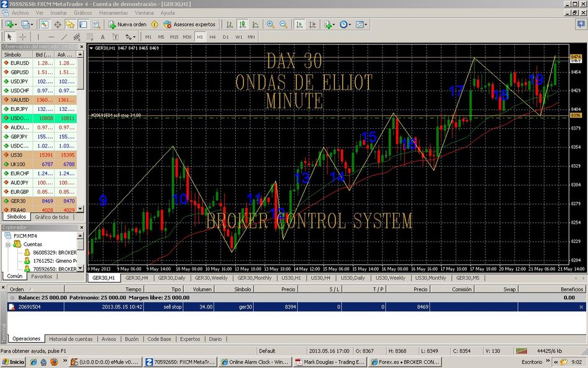
Task: Click the Nueva orden button
Action: click(128, 25)
